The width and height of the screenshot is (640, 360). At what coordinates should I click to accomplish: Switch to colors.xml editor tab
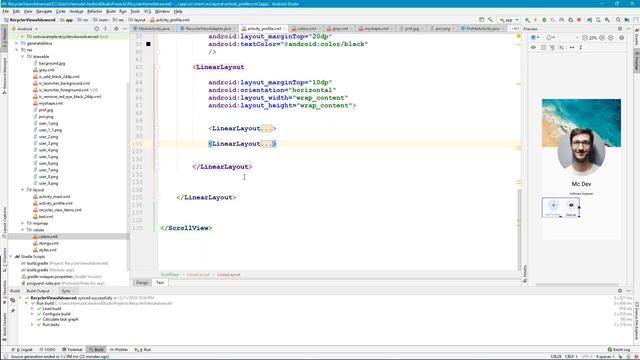tap(307, 29)
